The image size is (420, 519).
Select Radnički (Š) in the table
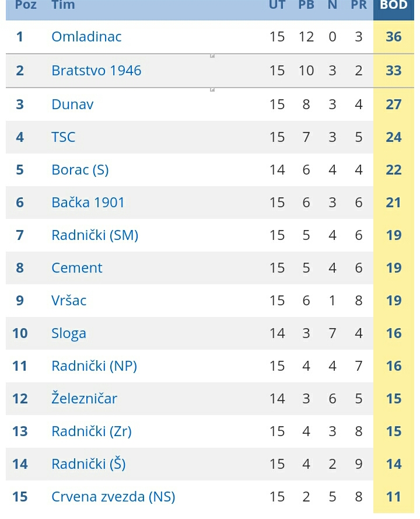click(x=88, y=464)
